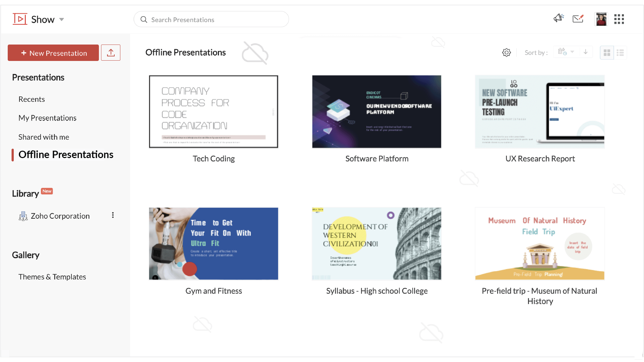Click New Presentation button
644x362 pixels.
[54, 53]
